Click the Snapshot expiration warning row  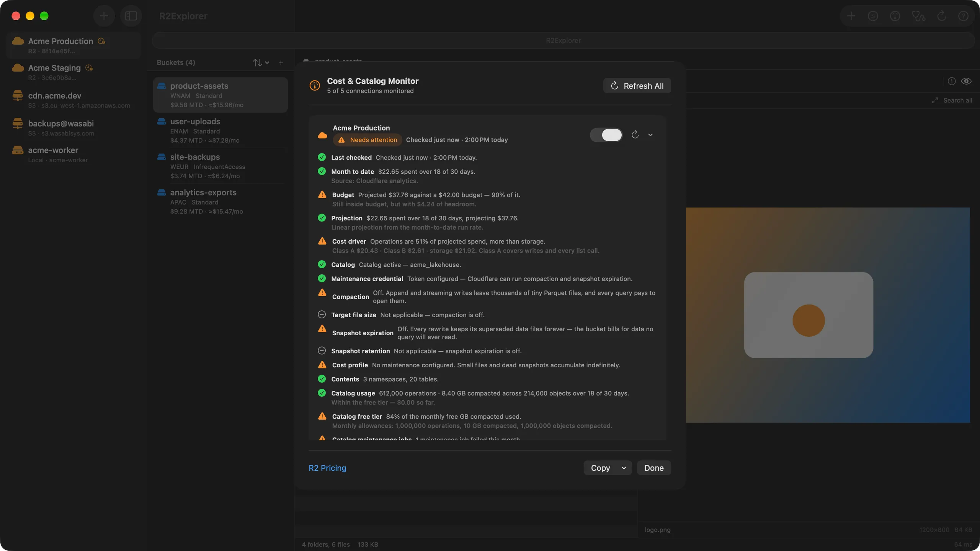[x=487, y=333]
